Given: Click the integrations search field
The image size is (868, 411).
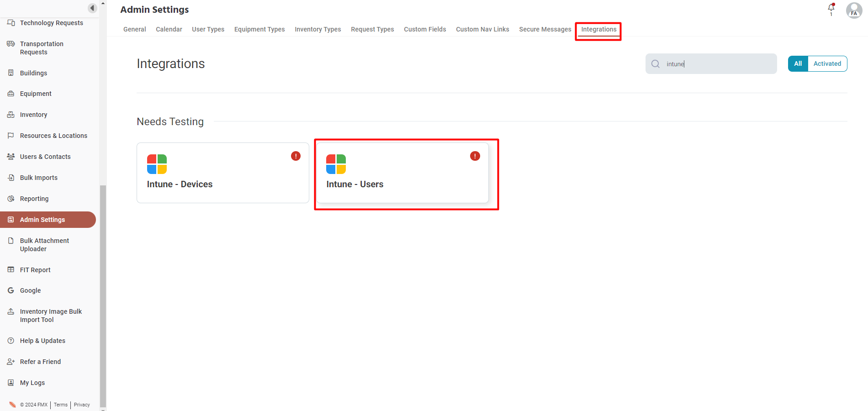Looking at the screenshot, I should click(x=717, y=64).
